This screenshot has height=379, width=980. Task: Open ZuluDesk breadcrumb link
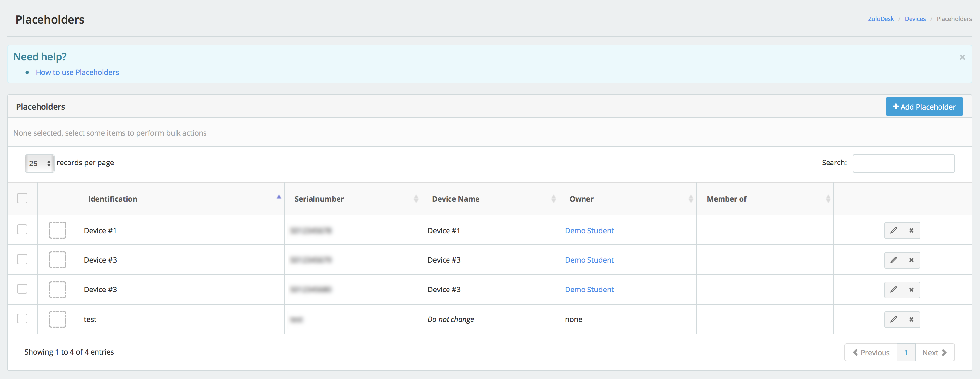click(x=881, y=19)
